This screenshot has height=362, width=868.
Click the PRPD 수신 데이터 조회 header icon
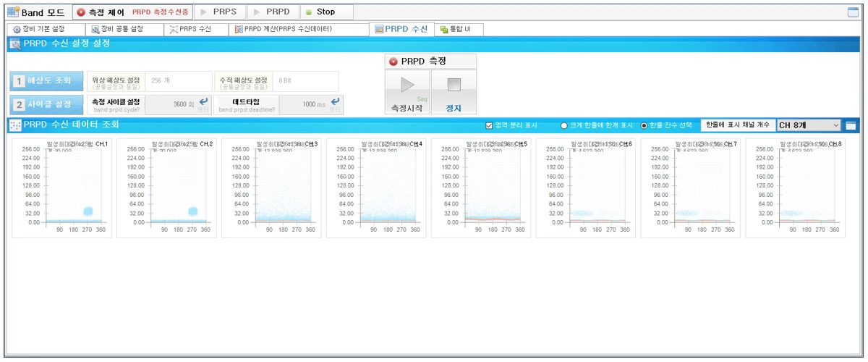(14, 125)
